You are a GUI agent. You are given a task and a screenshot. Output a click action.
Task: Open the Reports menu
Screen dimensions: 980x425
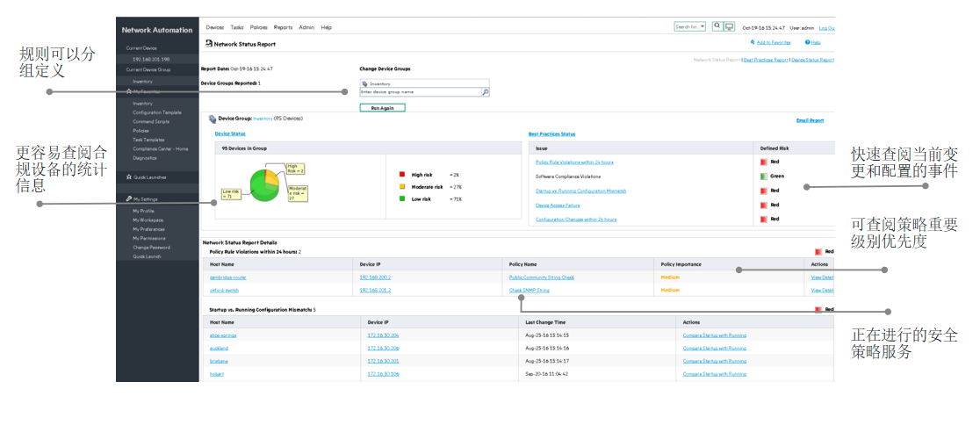[x=283, y=27]
